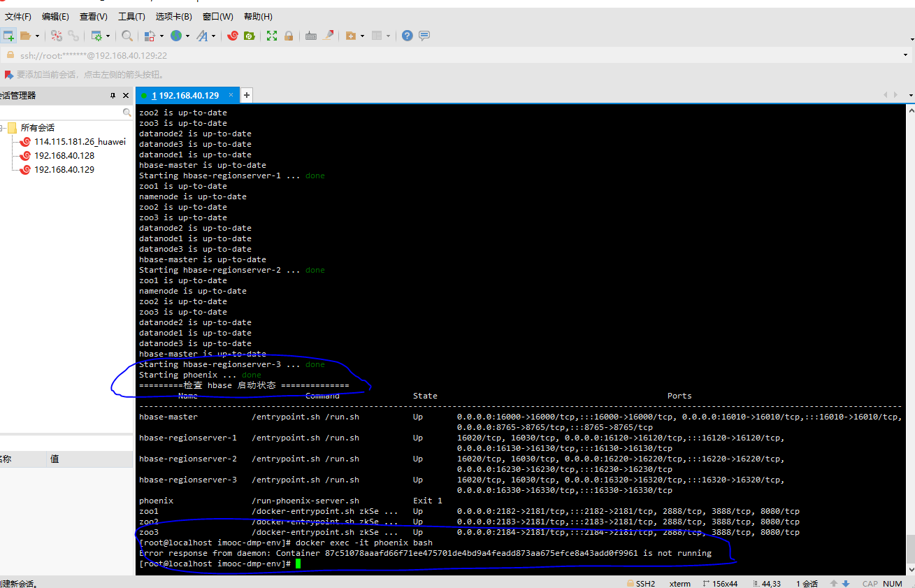Click the 值 column header

coord(89,459)
